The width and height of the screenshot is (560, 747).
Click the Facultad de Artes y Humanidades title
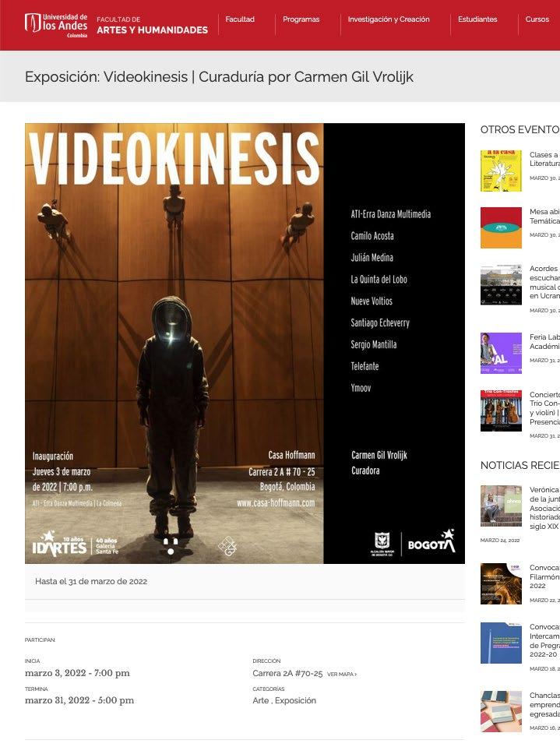tap(153, 25)
